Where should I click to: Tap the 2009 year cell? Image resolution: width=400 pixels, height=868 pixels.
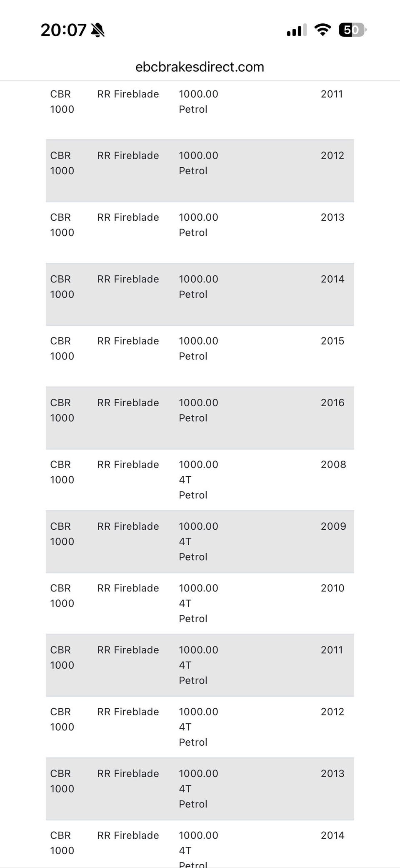coord(333,526)
